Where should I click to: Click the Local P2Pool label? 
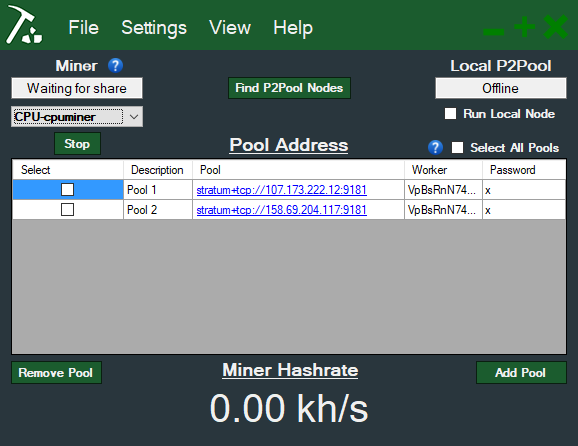pyautogui.click(x=501, y=66)
